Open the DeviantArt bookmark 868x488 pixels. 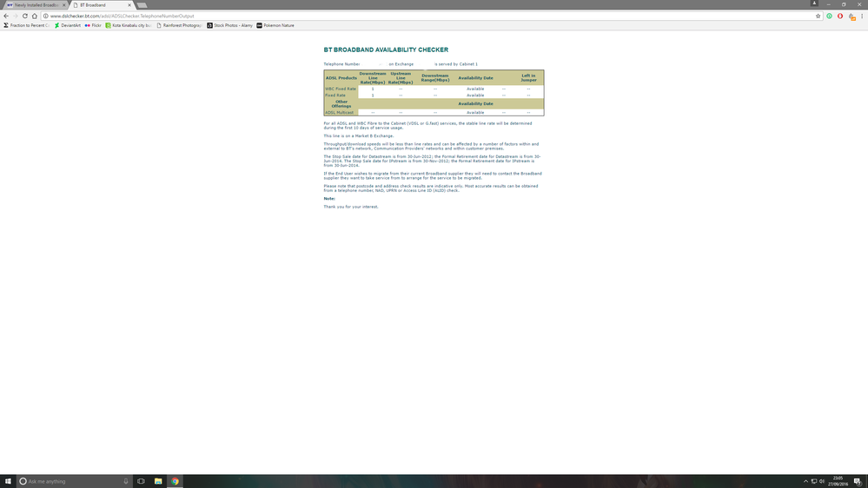[68, 25]
